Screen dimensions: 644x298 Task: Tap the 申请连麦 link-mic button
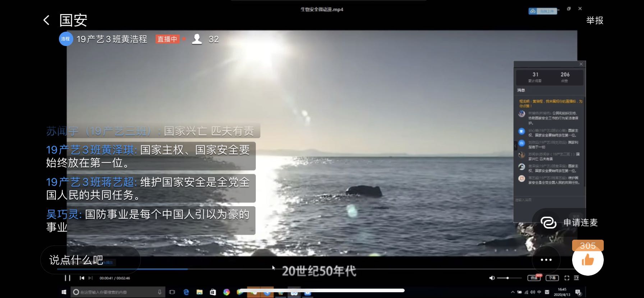(569, 222)
